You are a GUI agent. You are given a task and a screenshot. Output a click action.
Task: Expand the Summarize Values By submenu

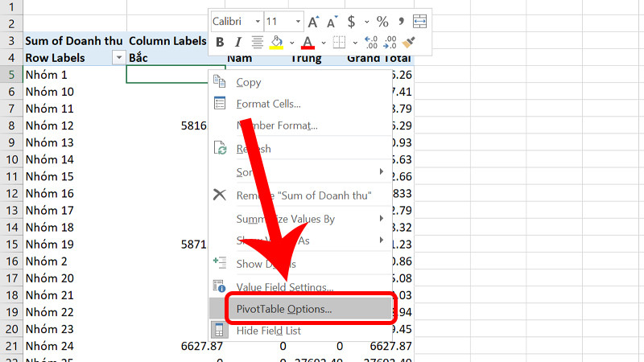(285, 219)
